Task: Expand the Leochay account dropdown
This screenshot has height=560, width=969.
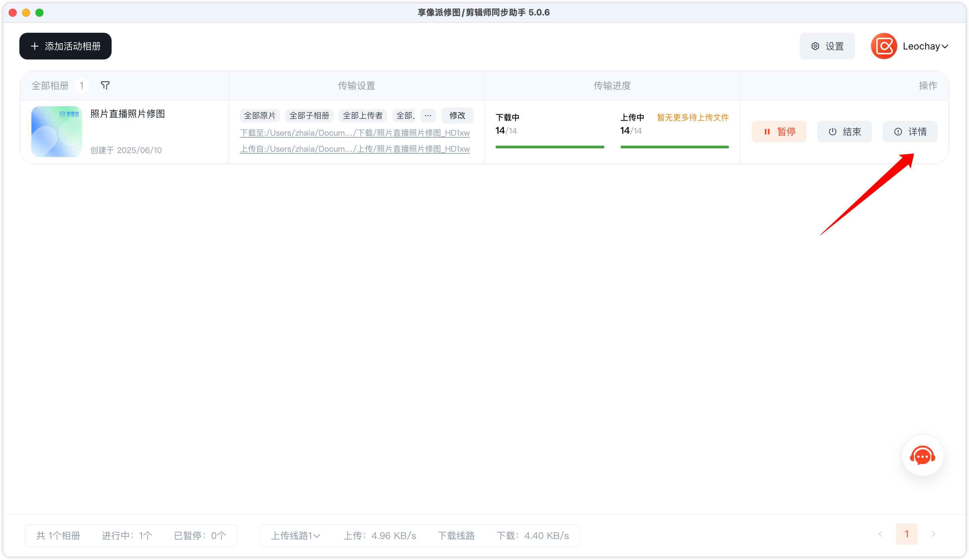Action: pyautogui.click(x=926, y=46)
